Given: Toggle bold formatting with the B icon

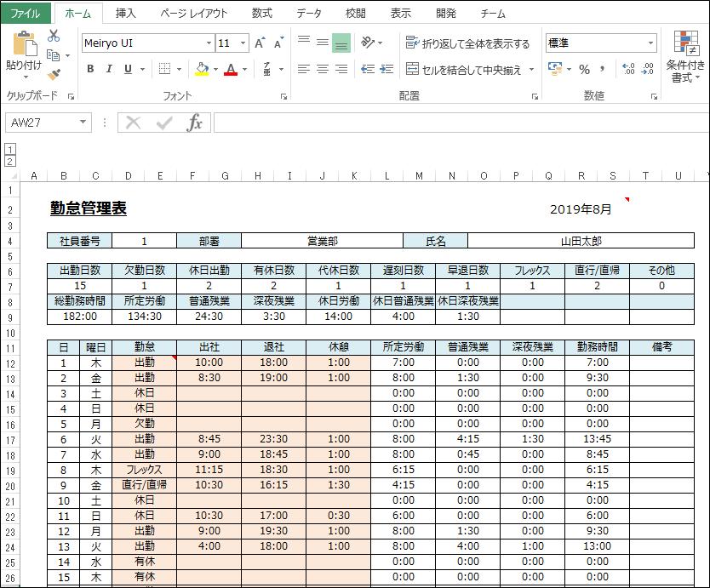Looking at the screenshot, I should 91,68.
